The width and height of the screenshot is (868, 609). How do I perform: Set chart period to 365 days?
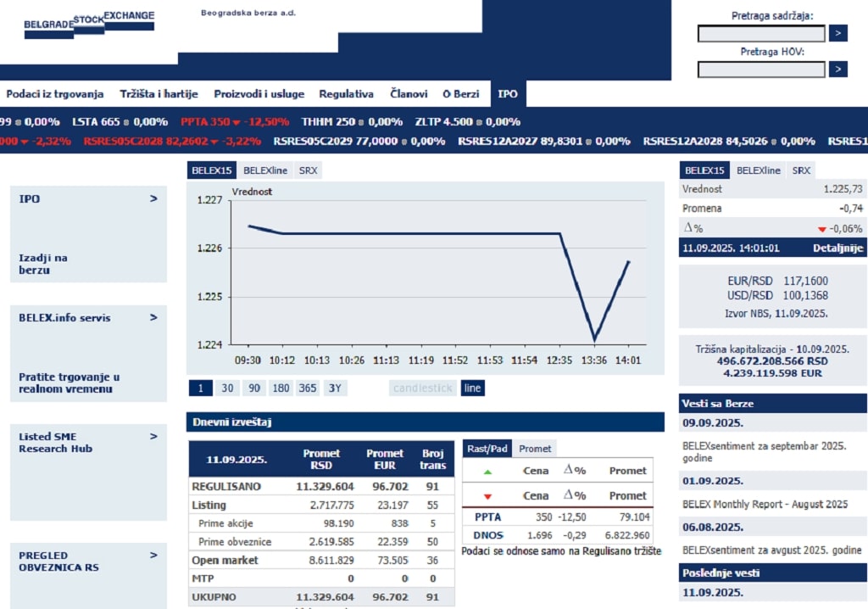[x=307, y=388]
